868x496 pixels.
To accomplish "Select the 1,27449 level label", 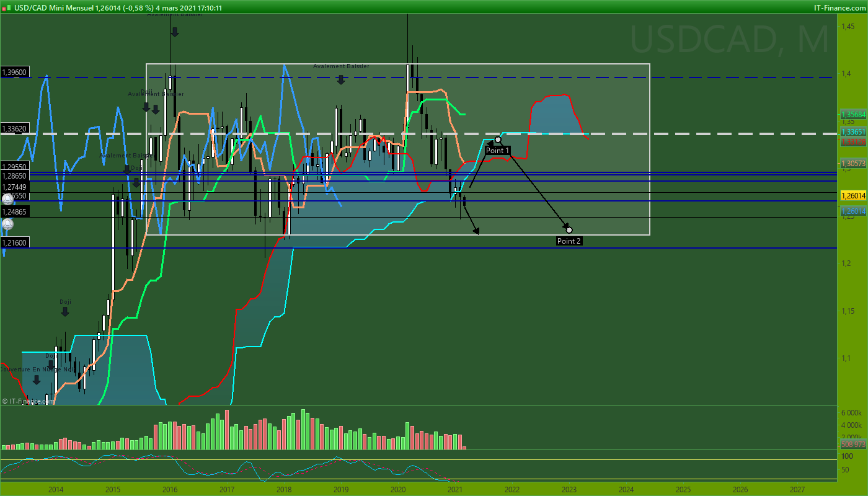I will click(15, 187).
